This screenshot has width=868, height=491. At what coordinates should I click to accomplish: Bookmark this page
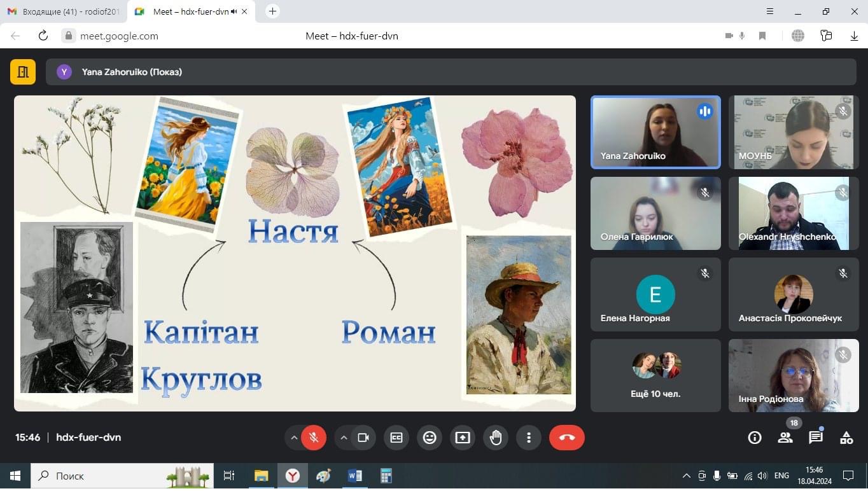762,36
